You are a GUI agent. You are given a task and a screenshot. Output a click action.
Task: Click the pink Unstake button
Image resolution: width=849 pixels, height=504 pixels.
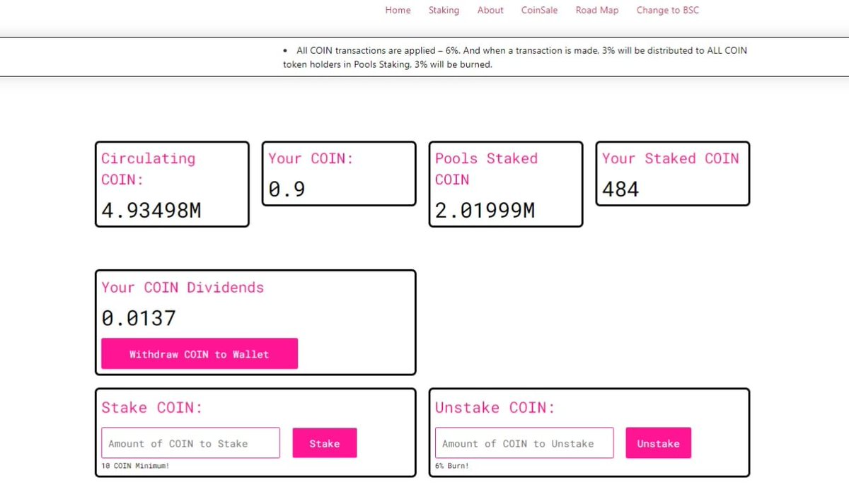click(x=658, y=443)
